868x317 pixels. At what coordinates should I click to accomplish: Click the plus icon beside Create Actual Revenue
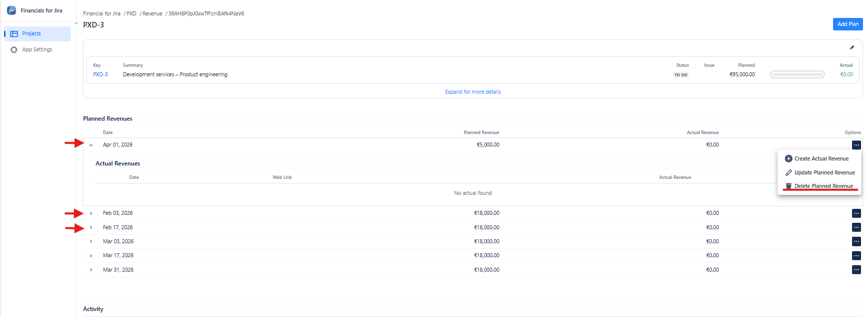[789, 158]
